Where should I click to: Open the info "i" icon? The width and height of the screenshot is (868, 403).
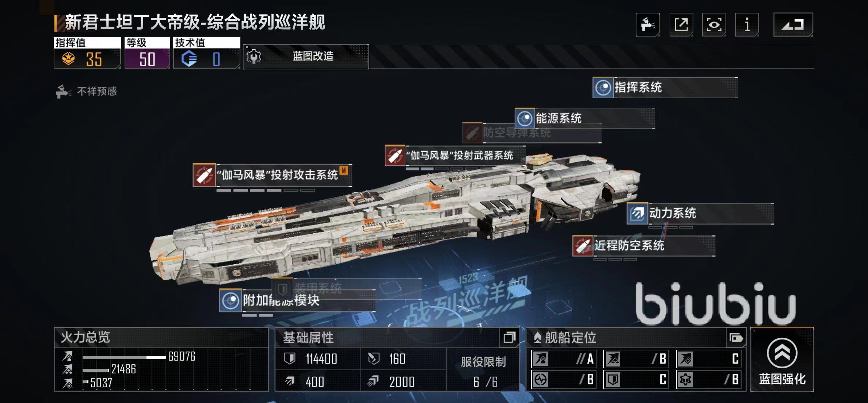[x=747, y=24]
